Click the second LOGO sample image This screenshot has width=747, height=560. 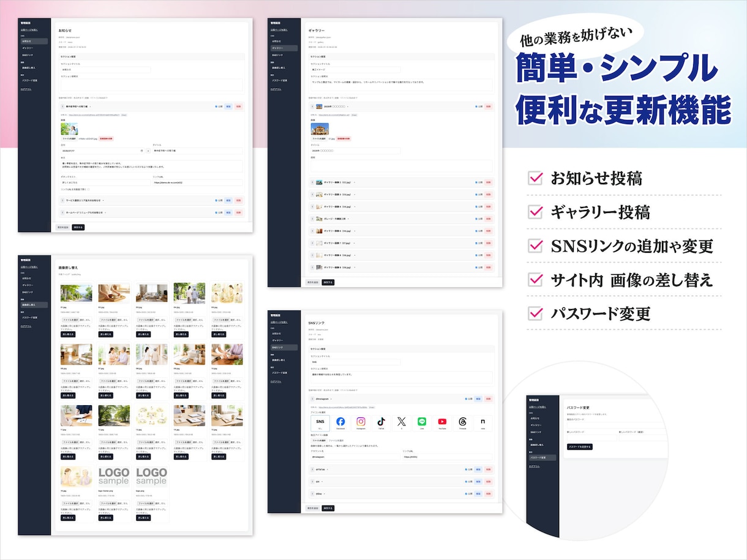(151, 476)
